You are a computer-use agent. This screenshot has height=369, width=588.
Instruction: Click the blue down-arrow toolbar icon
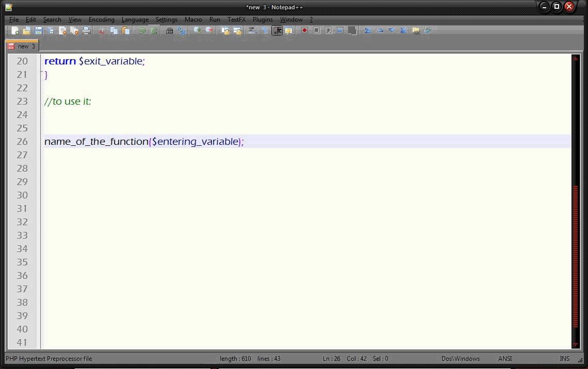pyautogui.click(x=391, y=31)
